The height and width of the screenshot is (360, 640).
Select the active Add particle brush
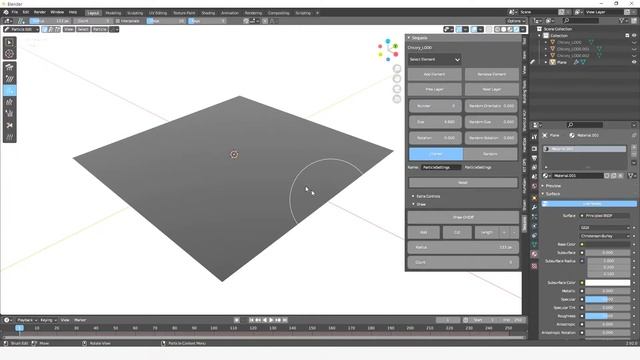click(x=10, y=91)
